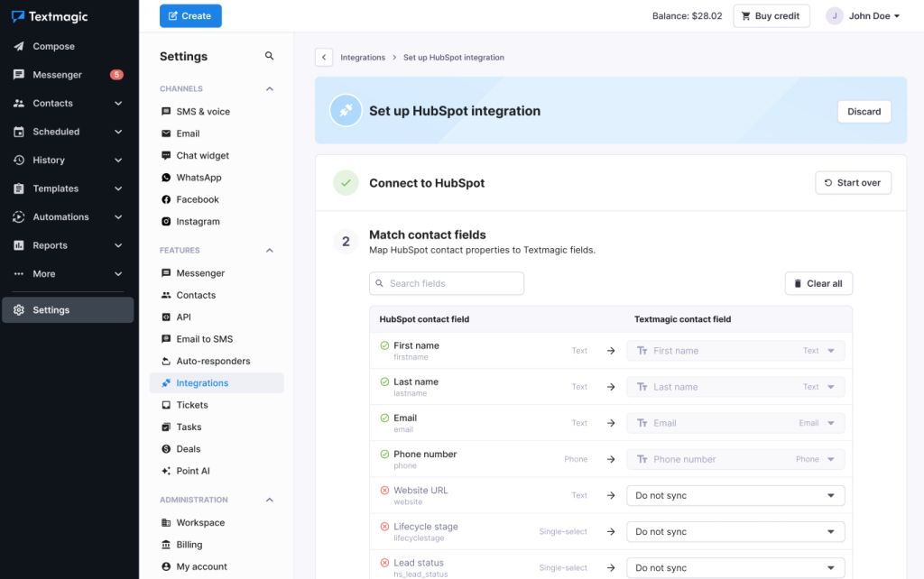This screenshot has width=924, height=579.
Task: Click the Automations icon
Action: pos(19,216)
